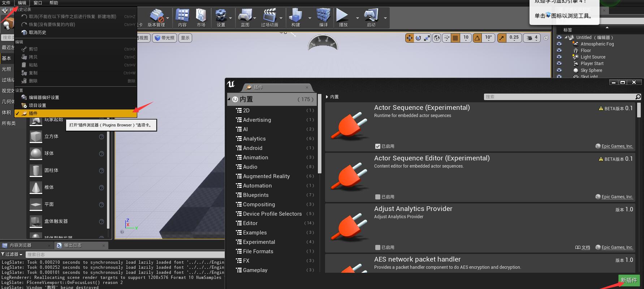Collapse the Untitled world tree expander

coord(566,37)
